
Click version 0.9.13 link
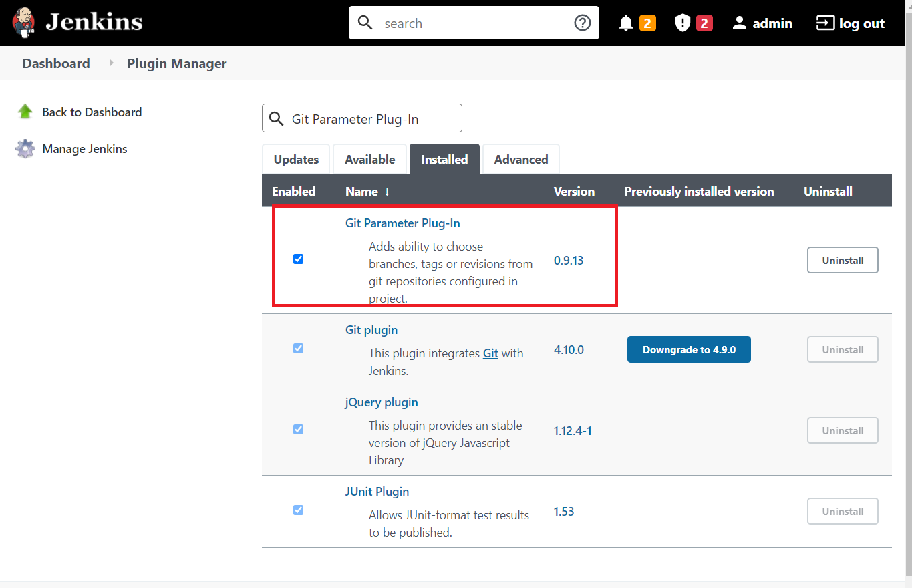tap(569, 261)
